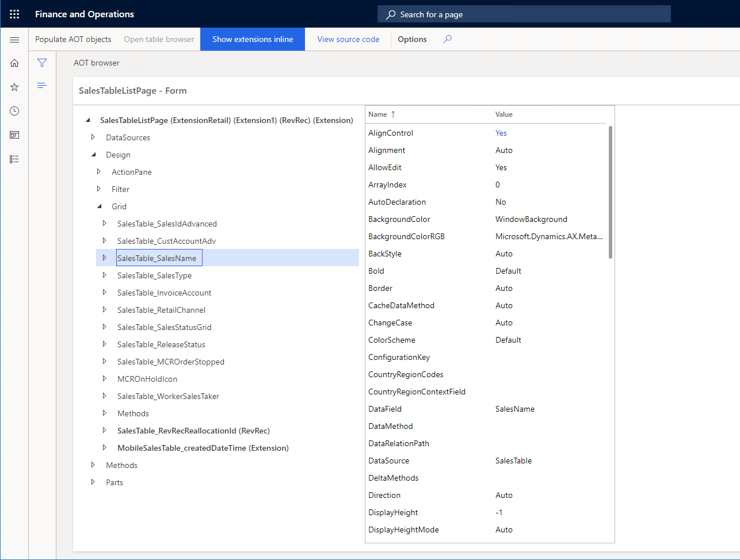Select SalesTable_ReleaseStatus tree item
This screenshot has height=560, width=740.
[x=161, y=344]
